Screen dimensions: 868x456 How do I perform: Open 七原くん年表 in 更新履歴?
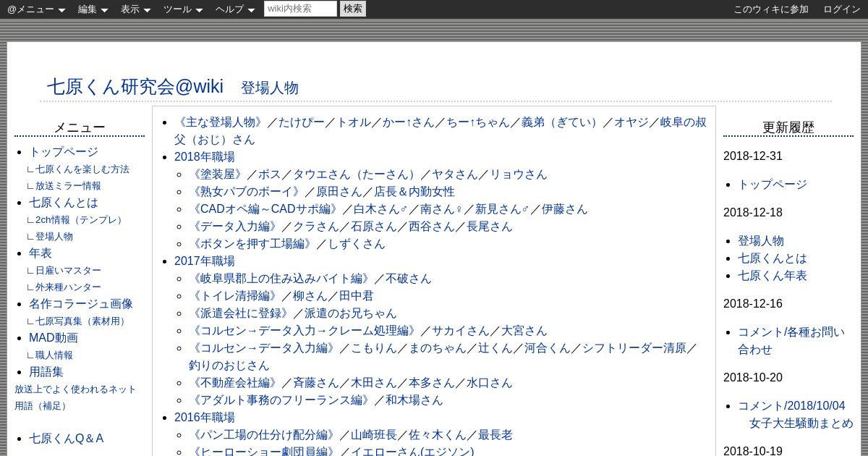coord(773,276)
